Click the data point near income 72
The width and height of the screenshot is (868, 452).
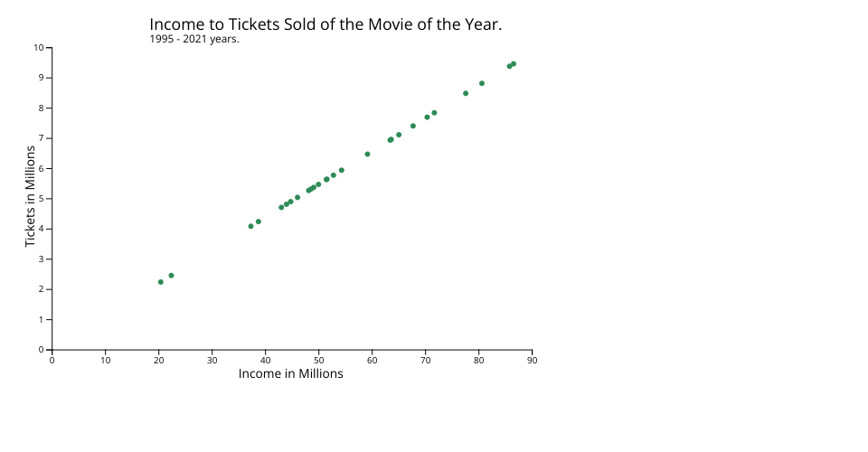click(434, 113)
